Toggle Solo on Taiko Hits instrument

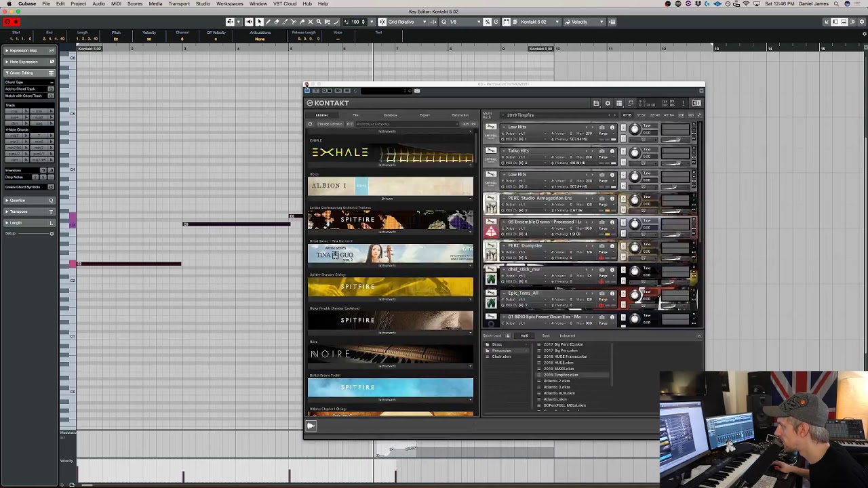click(623, 150)
